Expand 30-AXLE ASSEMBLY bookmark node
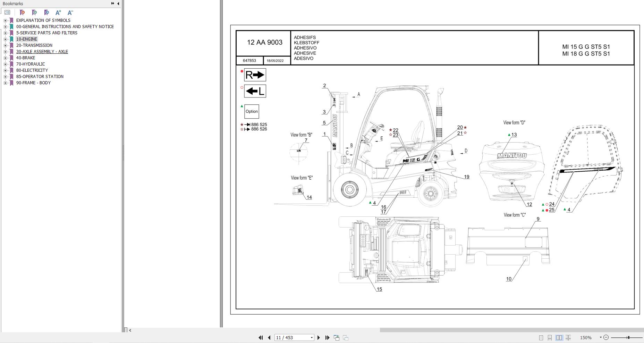 click(x=5, y=52)
